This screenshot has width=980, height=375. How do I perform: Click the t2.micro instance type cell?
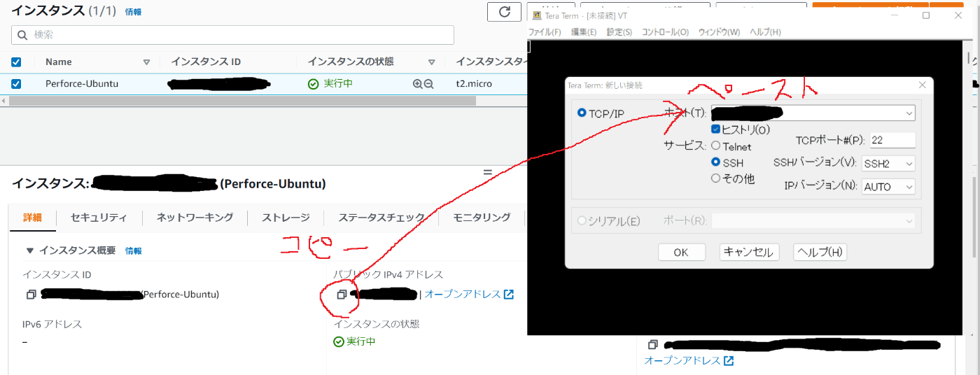pos(474,84)
